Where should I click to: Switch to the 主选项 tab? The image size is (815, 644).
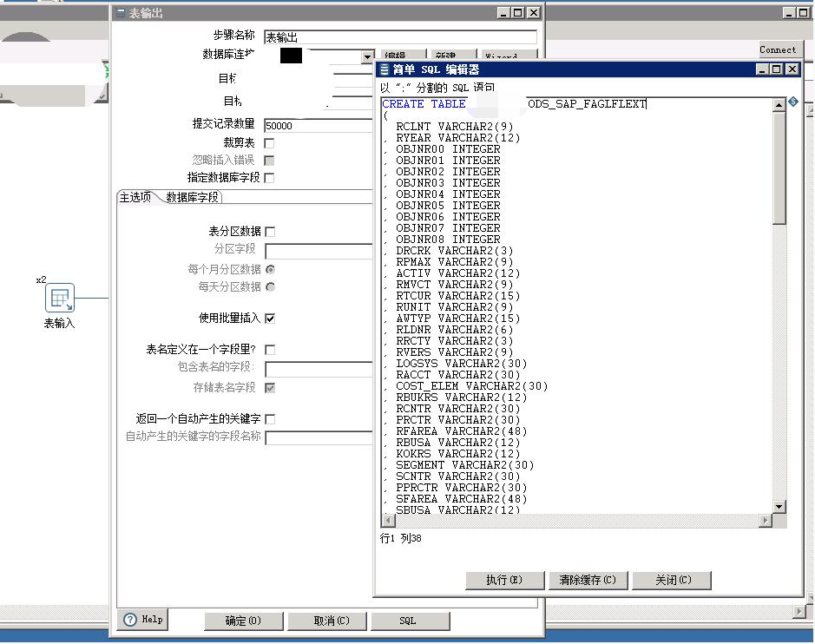tap(135, 196)
